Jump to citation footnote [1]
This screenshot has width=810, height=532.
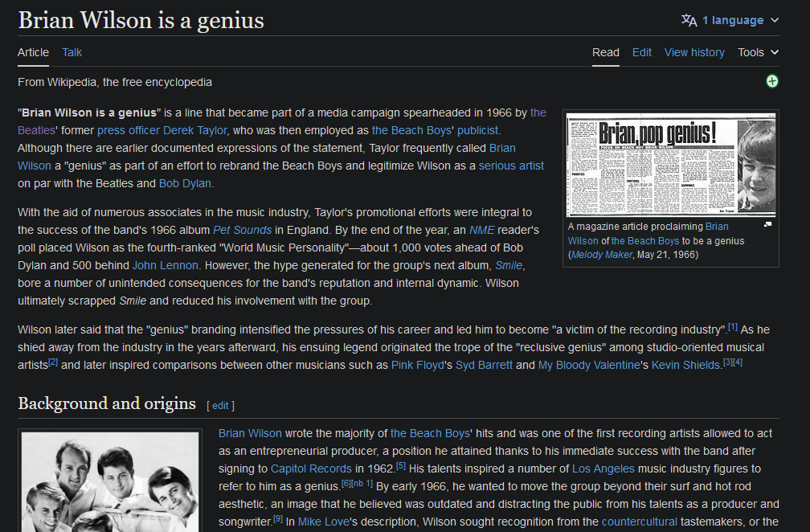[x=733, y=327]
